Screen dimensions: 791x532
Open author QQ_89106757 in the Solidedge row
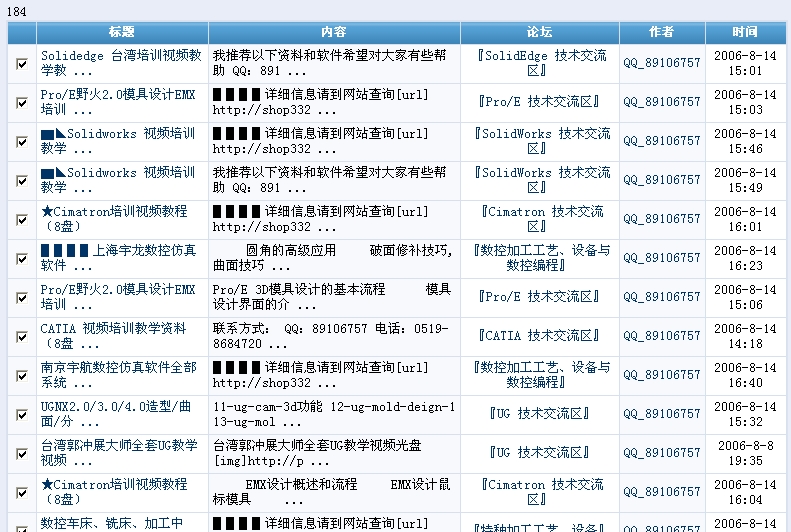tap(662, 63)
